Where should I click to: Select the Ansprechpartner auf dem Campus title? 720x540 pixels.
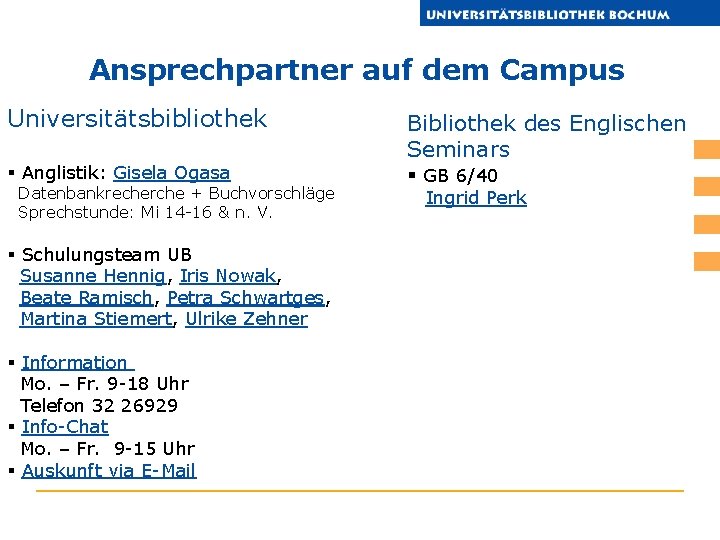point(356,71)
